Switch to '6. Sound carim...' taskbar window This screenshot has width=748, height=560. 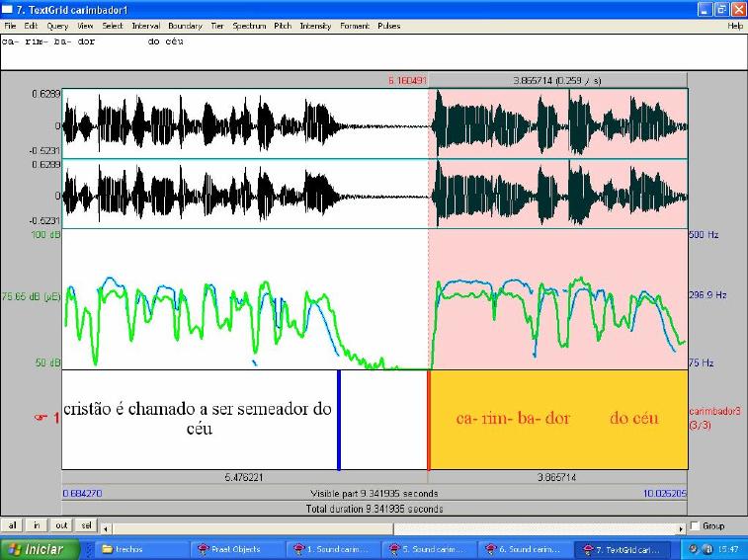tap(524, 549)
